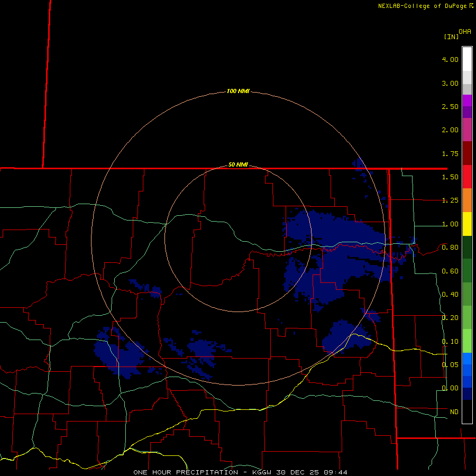Pick the yellow legend swatch
This screenshot has width=476, height=476.
pos(467,224)
